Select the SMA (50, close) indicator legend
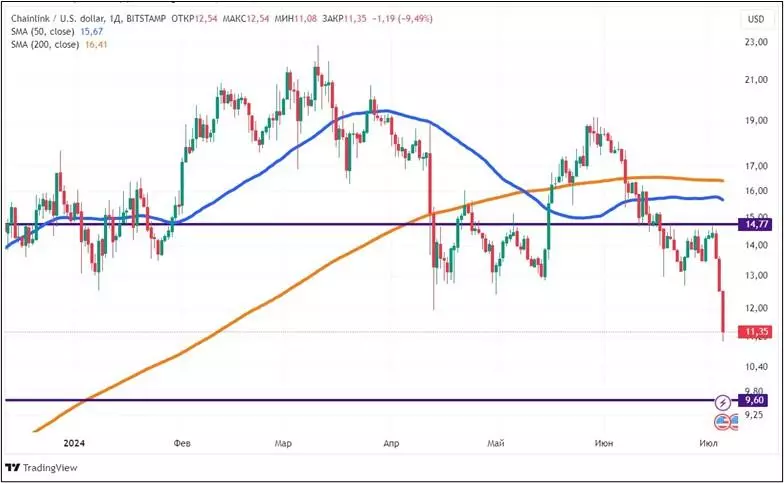The image size is (784, 483). (42, 32)
